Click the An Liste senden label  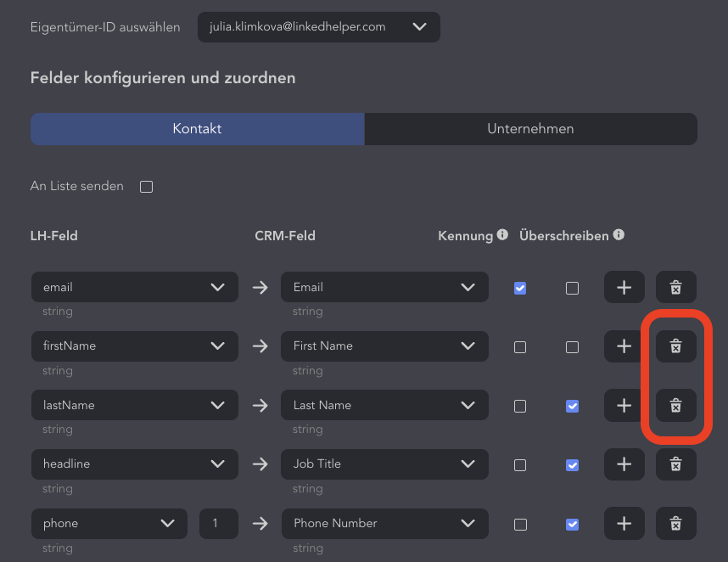77,186
